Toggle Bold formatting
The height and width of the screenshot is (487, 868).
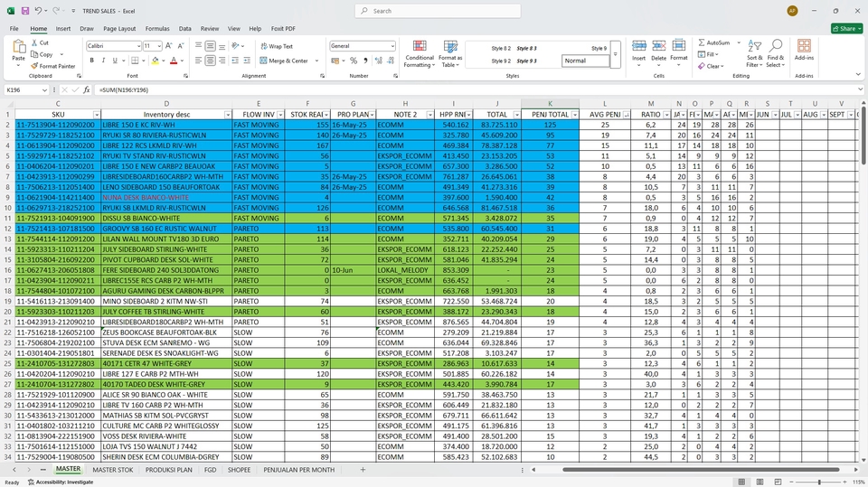(x=92, y=61)
